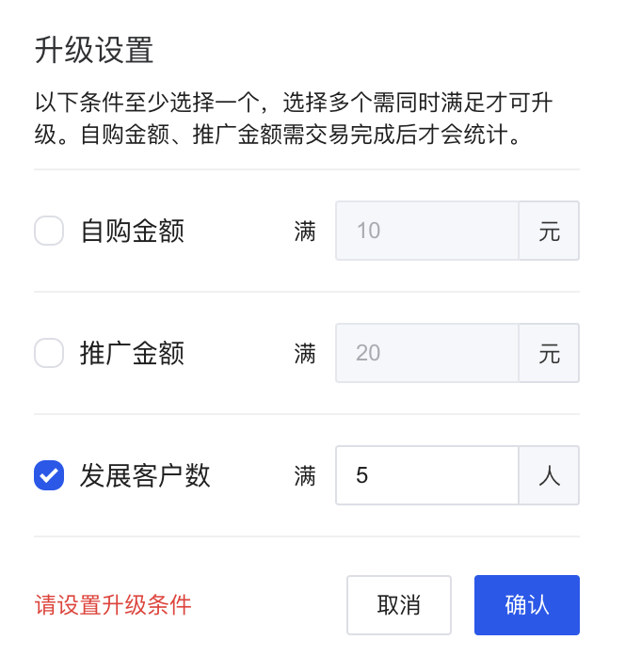Confirm the settings with 确认 button
The image size is (625, 672).
coord(527,605)
